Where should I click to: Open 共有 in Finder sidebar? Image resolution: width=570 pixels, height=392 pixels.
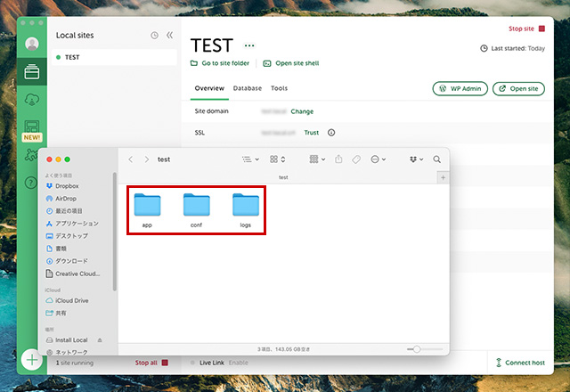[56, 313]
